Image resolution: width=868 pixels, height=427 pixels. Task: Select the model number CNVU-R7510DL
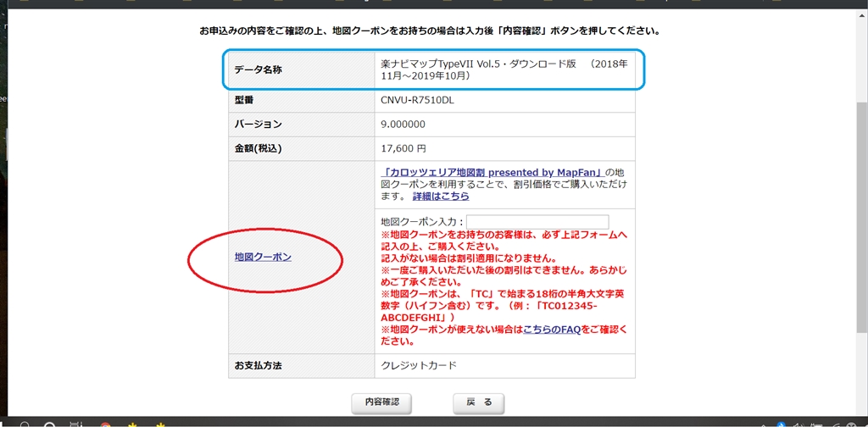click(418, 100)
